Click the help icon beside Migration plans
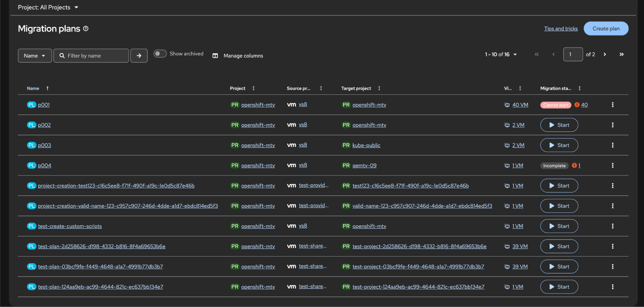 (86, 29)
